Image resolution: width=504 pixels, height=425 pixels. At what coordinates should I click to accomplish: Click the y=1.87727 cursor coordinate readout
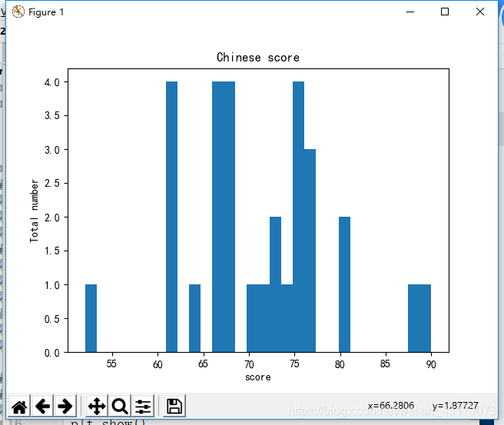pos(455,406)
